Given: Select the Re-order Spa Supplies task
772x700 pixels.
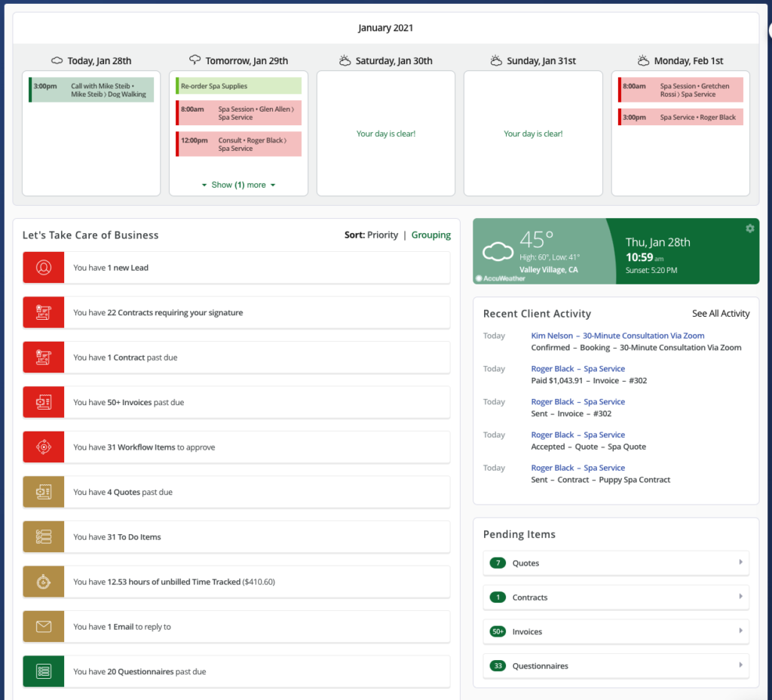Looking at the screenshot, I should click(238, 86).
